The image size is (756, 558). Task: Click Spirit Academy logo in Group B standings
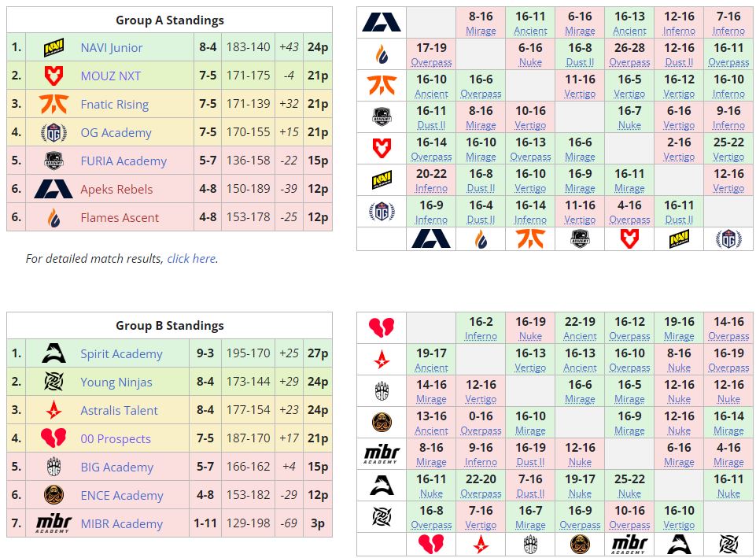53,353
